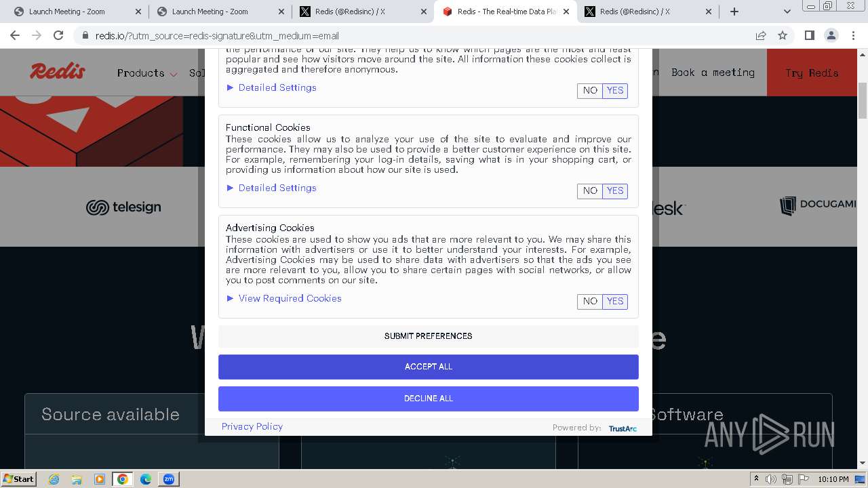Screen dimensions: 868x488
Task: Open Chrome three-dot menu
Action: point(853,35)
